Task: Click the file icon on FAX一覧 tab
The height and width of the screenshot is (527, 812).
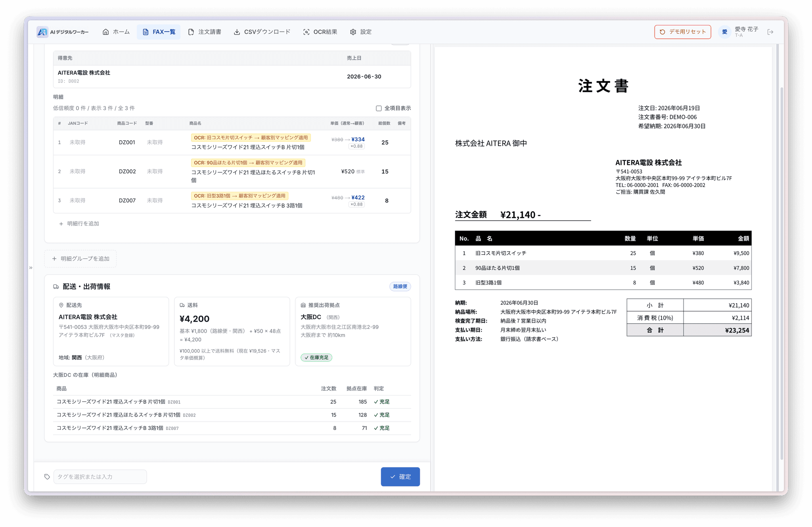Action: tap(146, 32)
